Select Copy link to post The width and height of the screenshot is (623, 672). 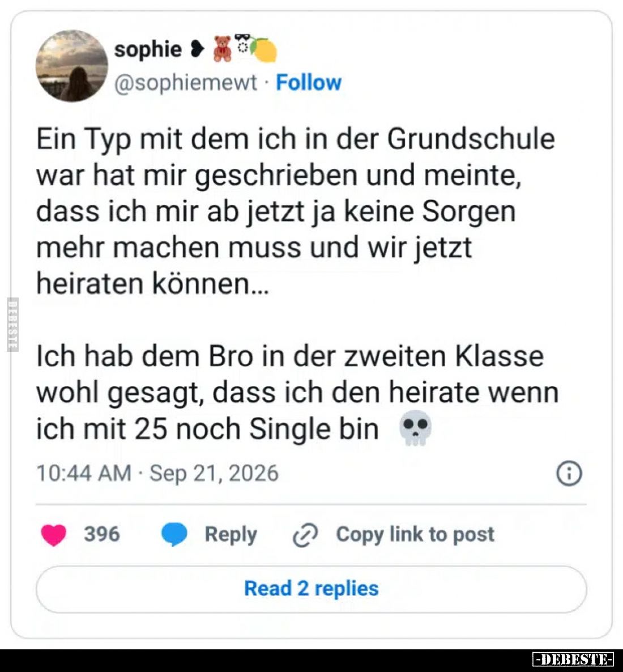click(415, 534)
